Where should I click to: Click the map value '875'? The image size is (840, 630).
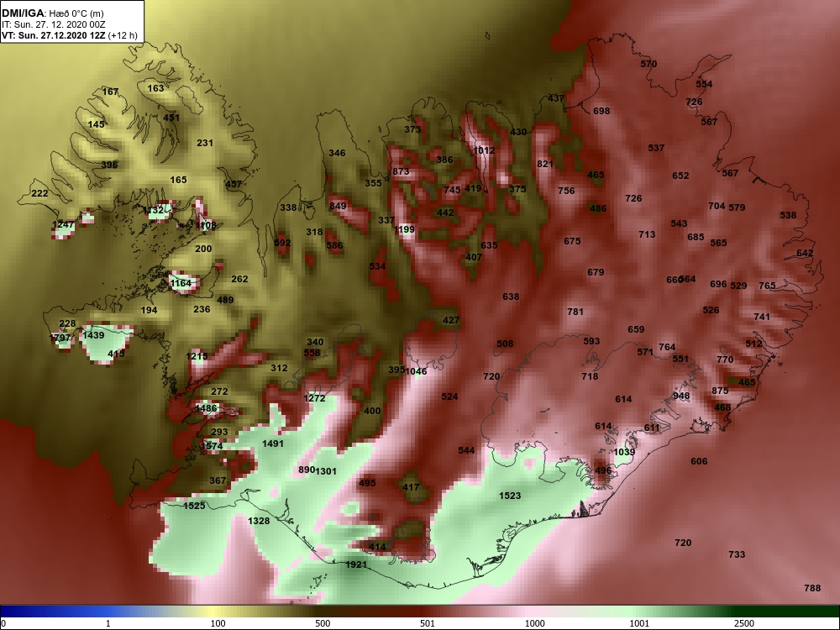(720, 391)
